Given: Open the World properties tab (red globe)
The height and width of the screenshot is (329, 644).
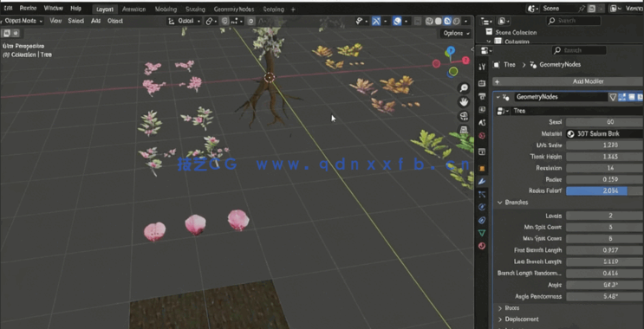Looking at the screenshot, I should (482, 135).
